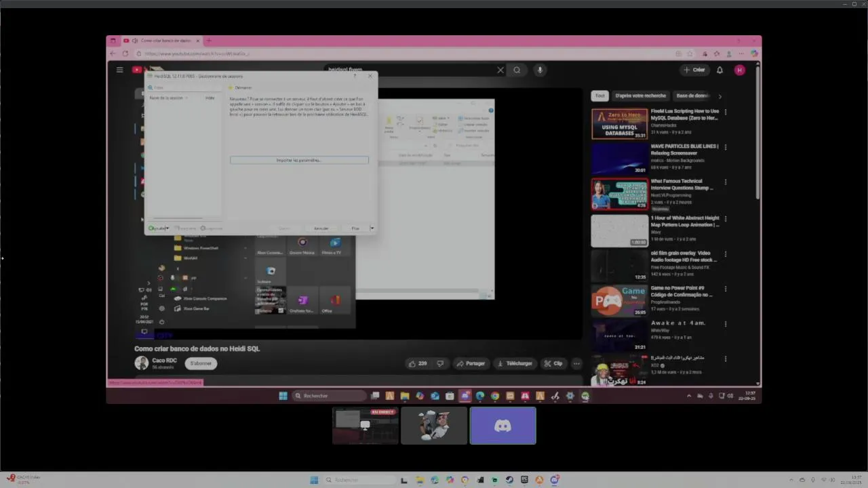868x488 pixels.
Task: Open 1 Hour of White Abstract Height video
Action: [685, 221]
